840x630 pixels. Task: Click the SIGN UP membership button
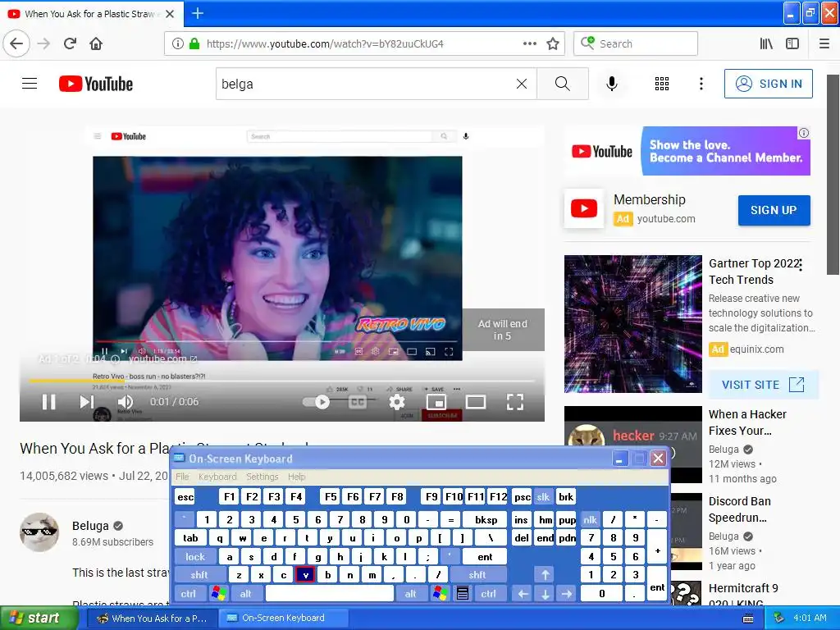pos(774,210)
